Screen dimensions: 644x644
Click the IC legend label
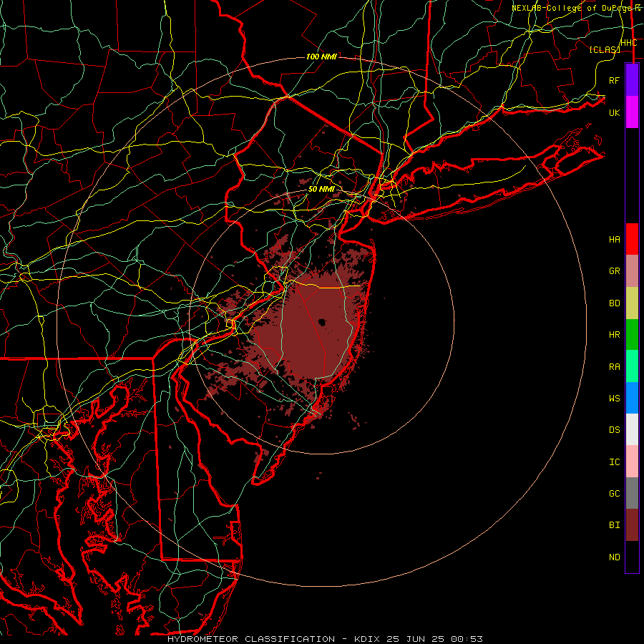click(x=615, y=462)
